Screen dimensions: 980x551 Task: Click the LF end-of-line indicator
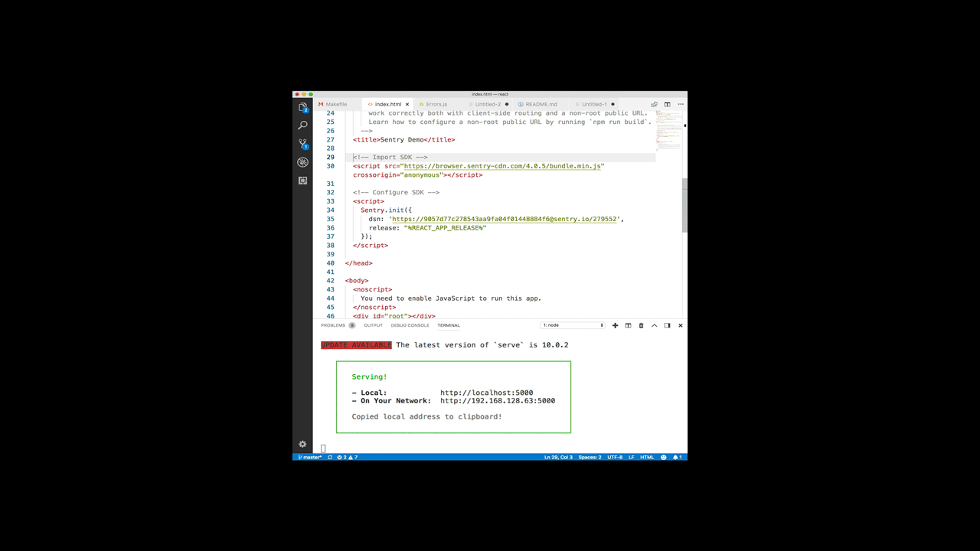tap(632, 457)
